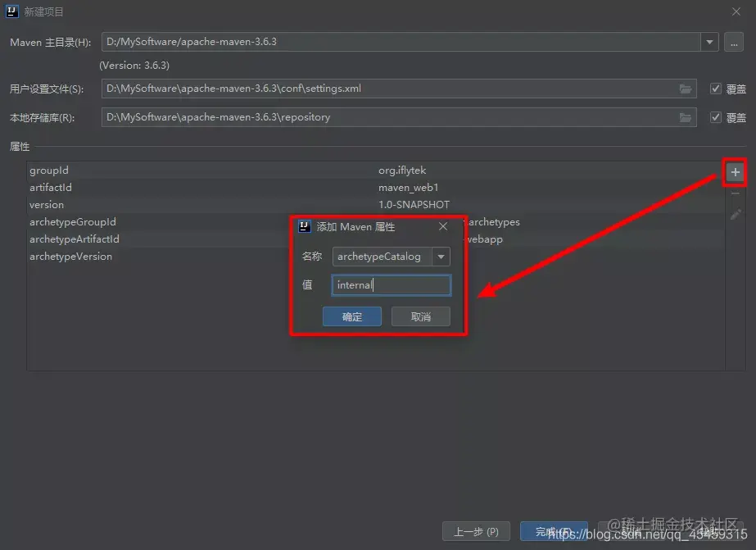Viewport: 756px width, 550px height.
Task: Open the Maven home directory dropdown
Action: [x=709, y=42]
